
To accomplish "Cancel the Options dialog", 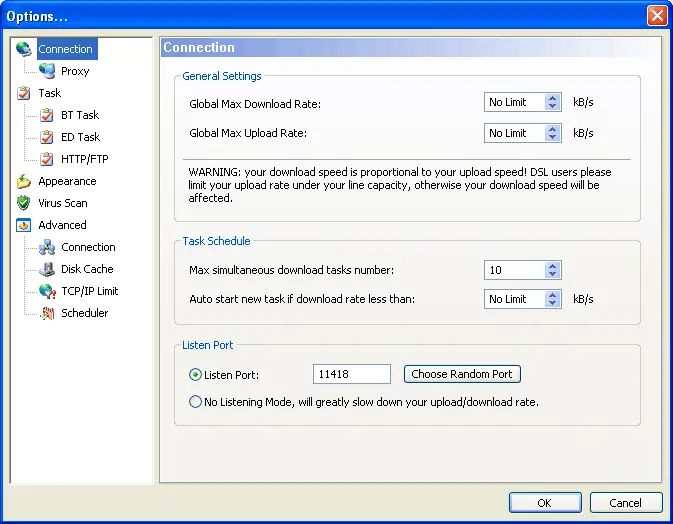I will [x=626, y=503].
